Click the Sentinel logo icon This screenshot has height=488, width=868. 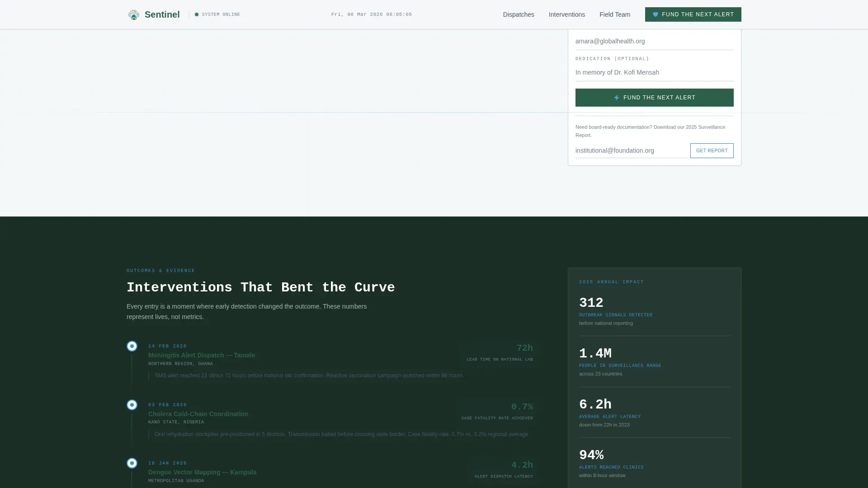[x=133, y=14]
